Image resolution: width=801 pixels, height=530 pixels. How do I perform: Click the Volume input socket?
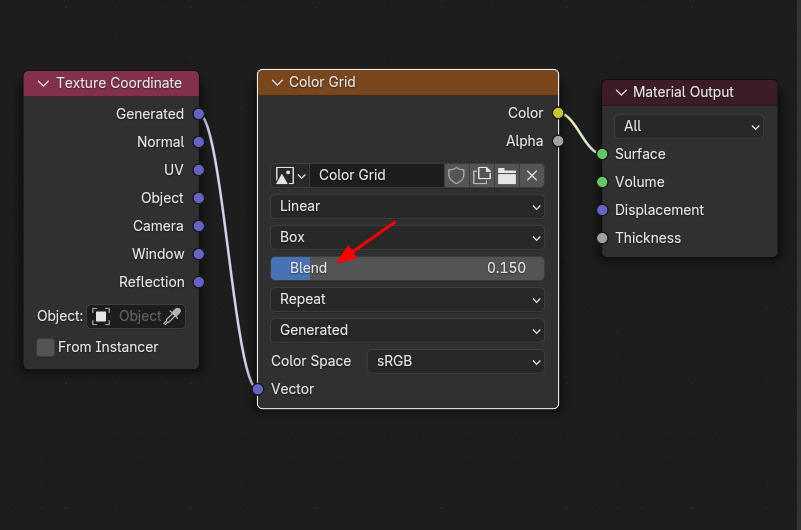click(x=602, y=182)
